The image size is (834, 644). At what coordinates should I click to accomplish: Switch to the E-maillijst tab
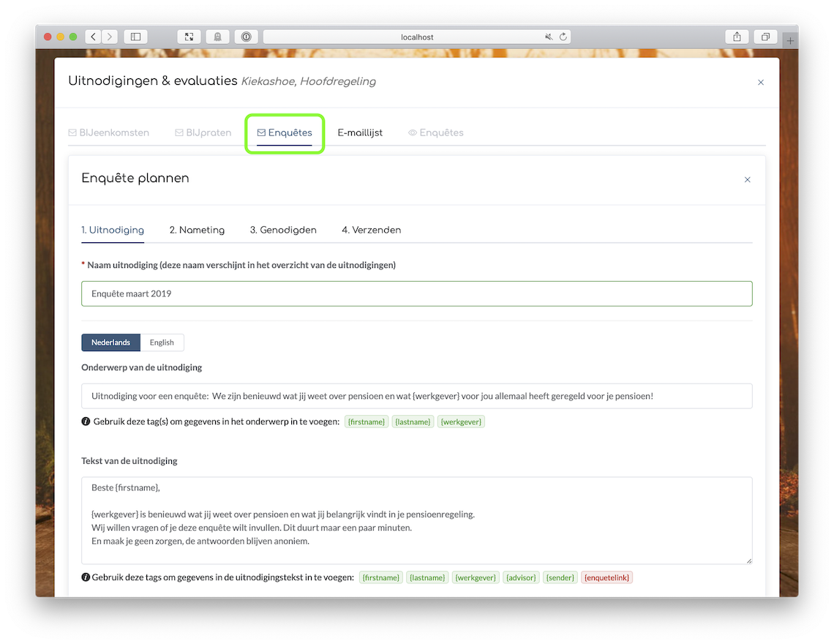point(360,132)
